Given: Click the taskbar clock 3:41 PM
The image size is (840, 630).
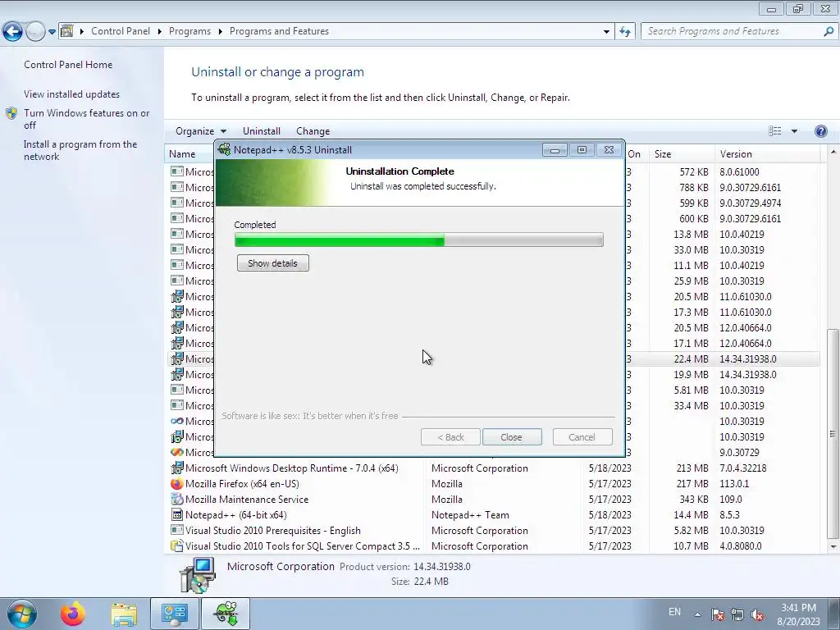Looking at the screenshot, I should pos(798,614).
